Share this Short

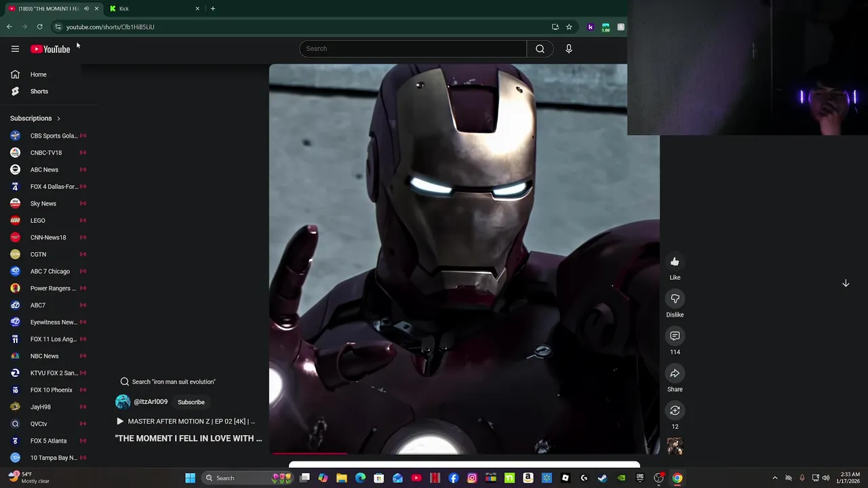(x=675, y=373)
